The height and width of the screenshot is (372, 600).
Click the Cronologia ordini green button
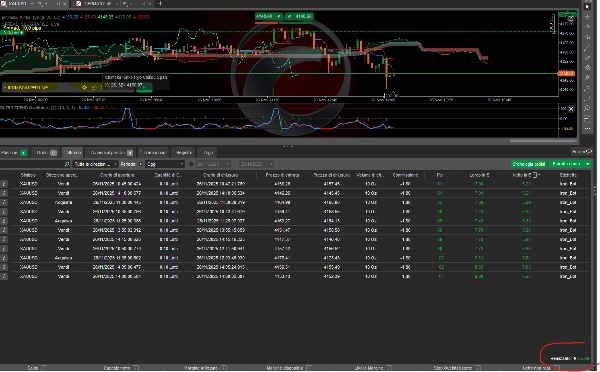tap(529, 164)
